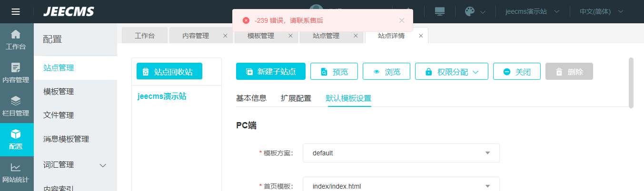The width and height of the screenshot is (644, 191).
Task: Click the PC端 section heading
Action: [246, 125]
